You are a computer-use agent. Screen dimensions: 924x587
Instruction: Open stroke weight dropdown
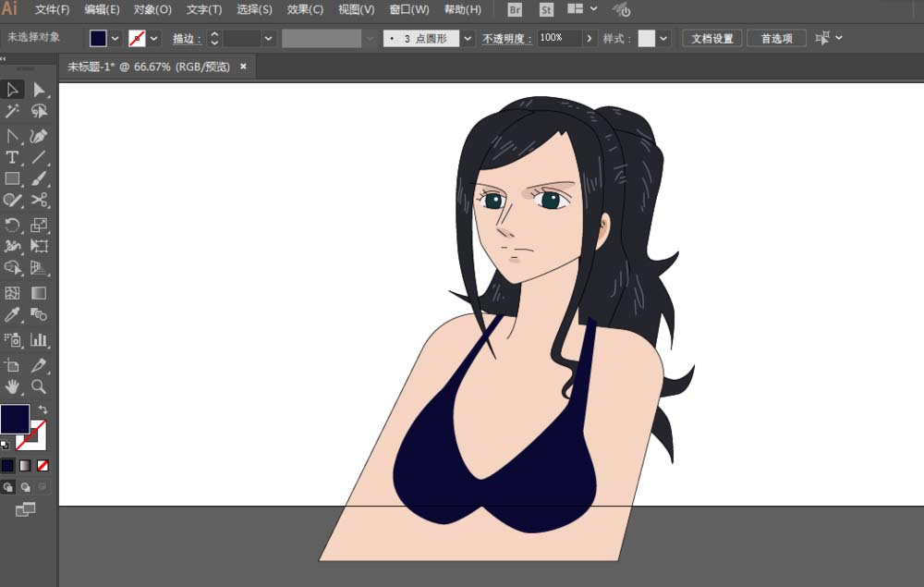click(269, 38)
